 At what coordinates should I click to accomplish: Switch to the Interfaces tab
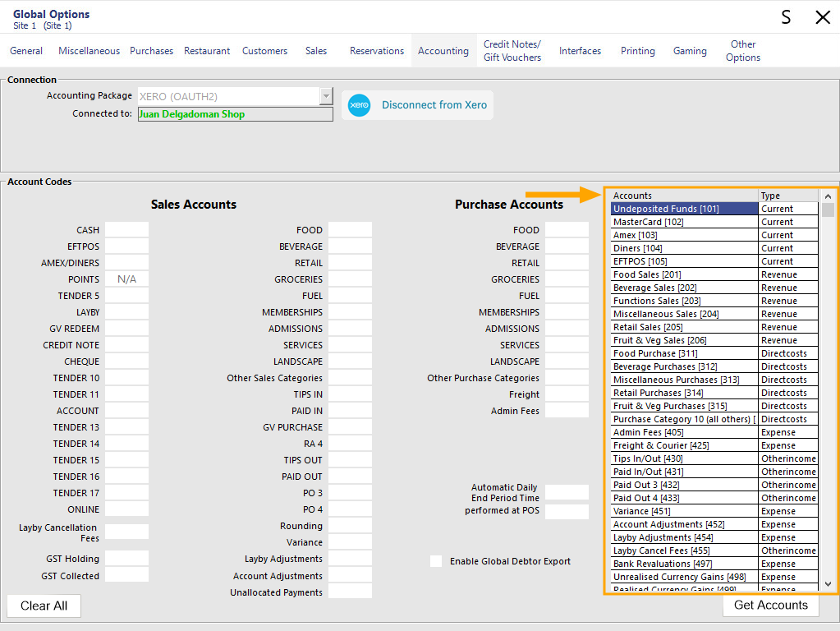[580, 51]
